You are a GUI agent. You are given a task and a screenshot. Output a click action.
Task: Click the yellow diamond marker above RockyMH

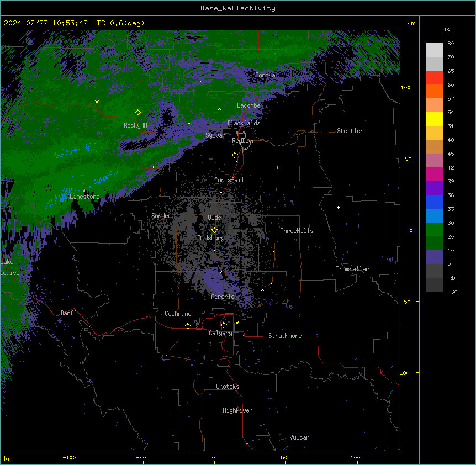(x=137, y=113)
